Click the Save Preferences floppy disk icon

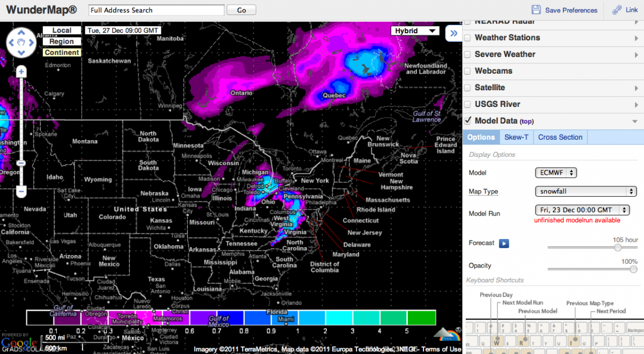tap(536, 10)
